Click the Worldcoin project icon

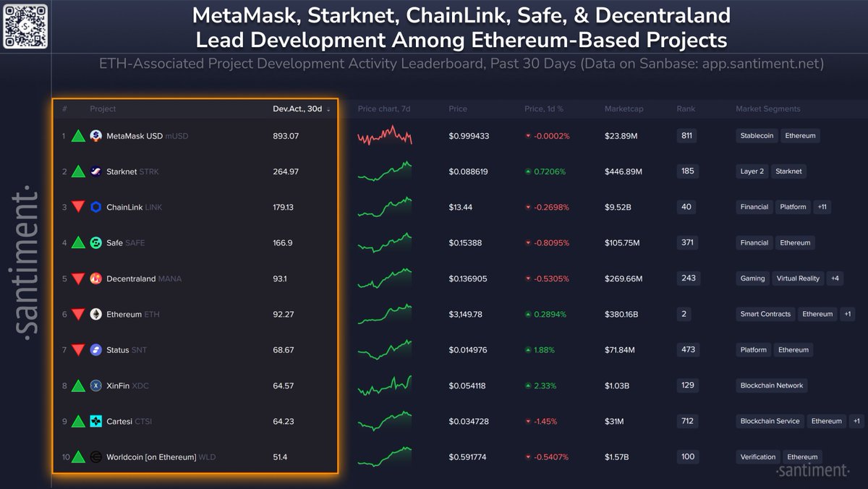[96, 457]
